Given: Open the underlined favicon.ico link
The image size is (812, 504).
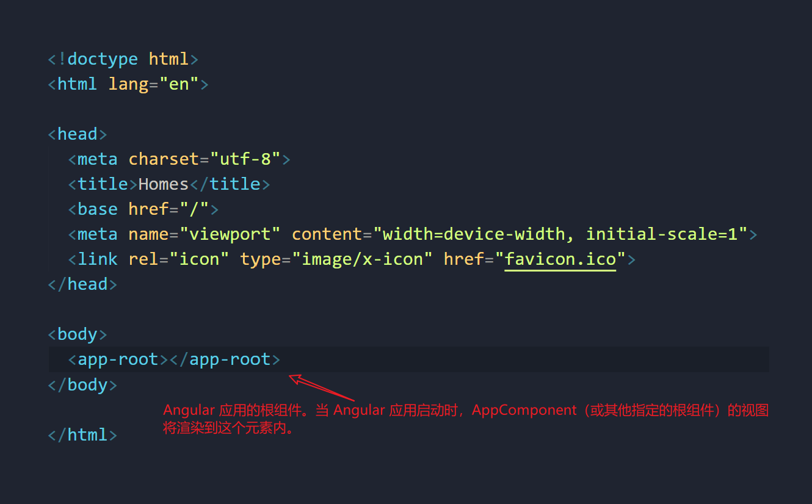Looking at the screenshot, I should pos(560,259).
